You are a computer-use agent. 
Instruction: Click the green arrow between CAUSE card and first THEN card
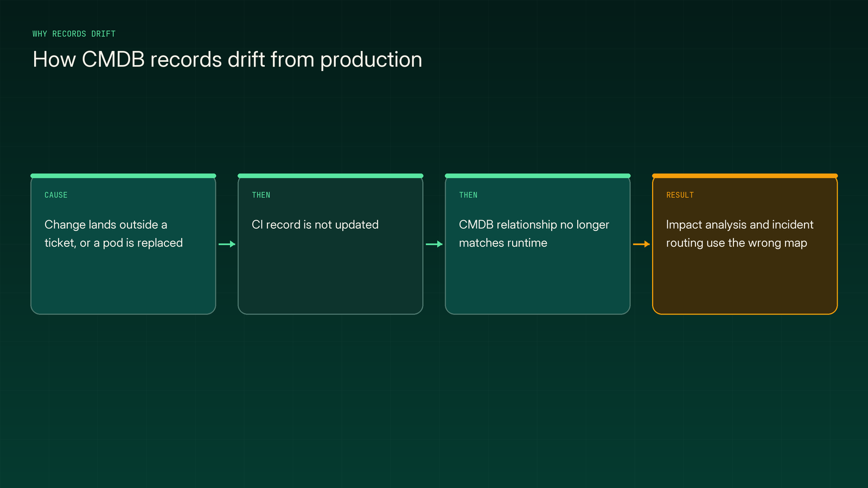point(227,244)
